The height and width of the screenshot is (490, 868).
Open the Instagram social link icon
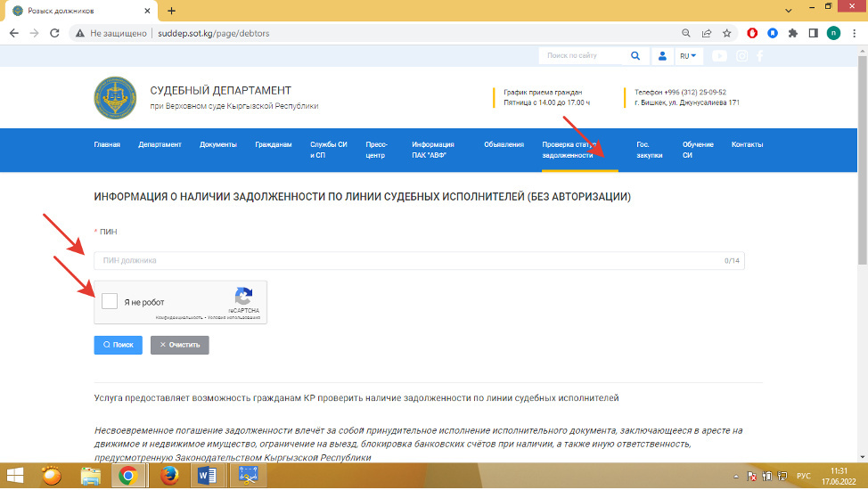[x=741, y=56]
